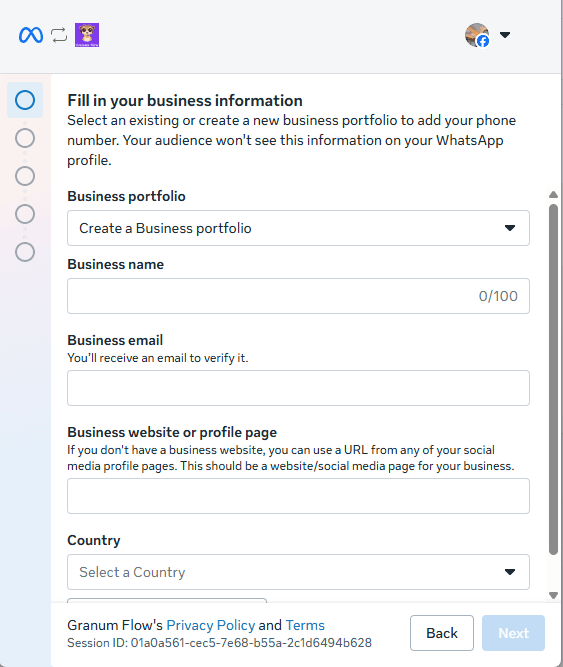Click the 'Fill in your business information' heading

point(185,101)
